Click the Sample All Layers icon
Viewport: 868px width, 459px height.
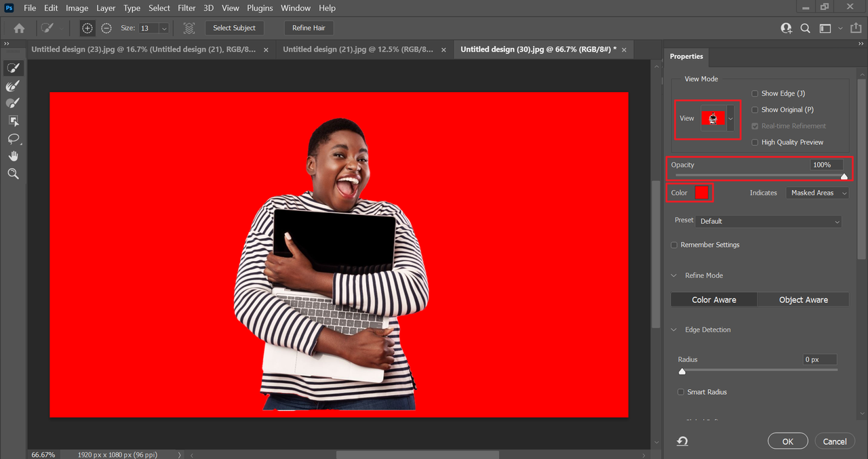189,28
